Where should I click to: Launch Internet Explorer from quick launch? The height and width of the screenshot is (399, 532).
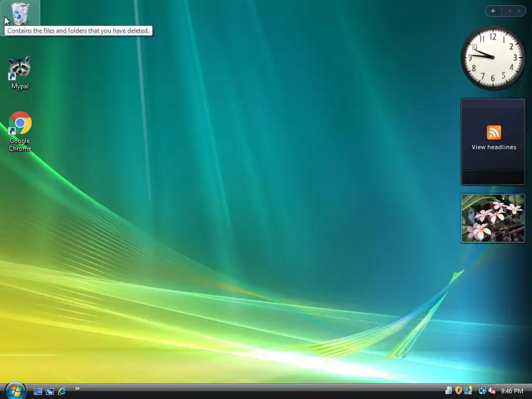coord(62,391)
